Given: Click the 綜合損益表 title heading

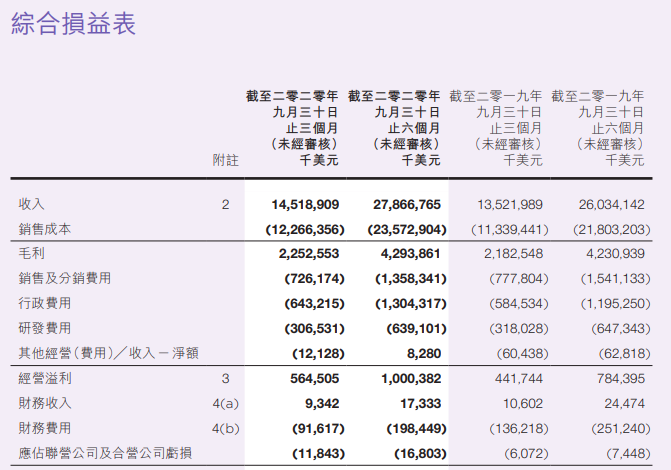Looking at the screenshot, I should tap(73, 24).
